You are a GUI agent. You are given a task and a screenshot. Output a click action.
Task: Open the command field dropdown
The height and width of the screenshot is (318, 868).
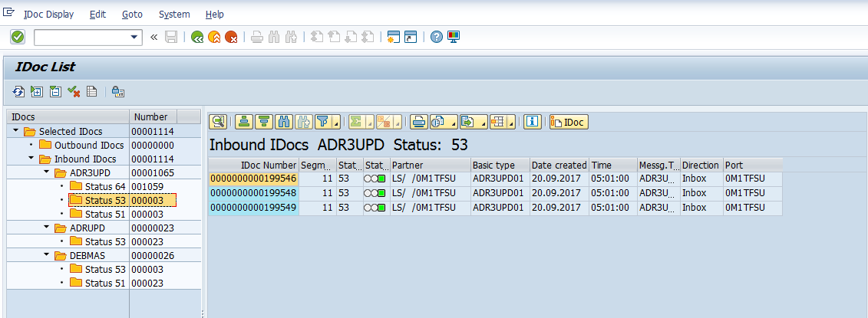pyautogui.click(x=134, y=37)
